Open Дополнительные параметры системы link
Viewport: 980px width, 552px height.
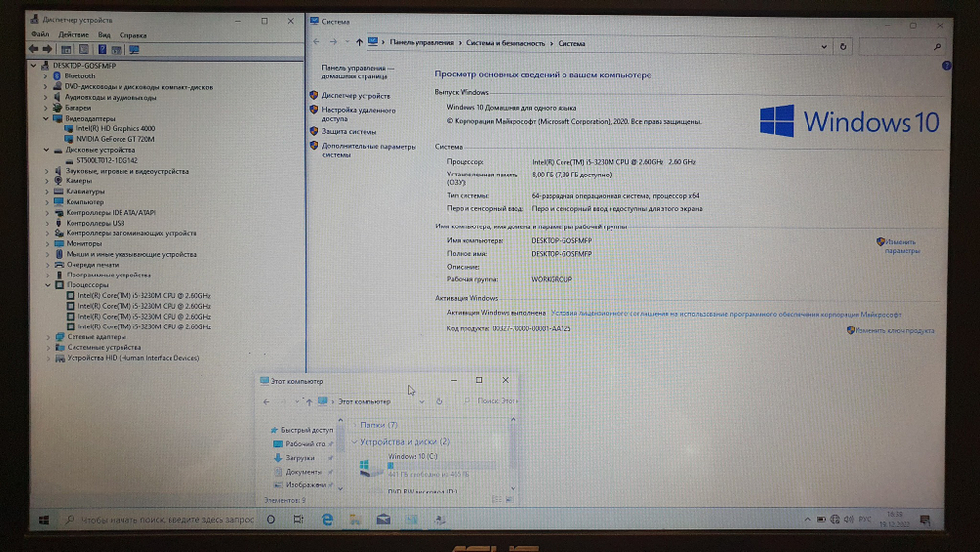pos(368,150)
